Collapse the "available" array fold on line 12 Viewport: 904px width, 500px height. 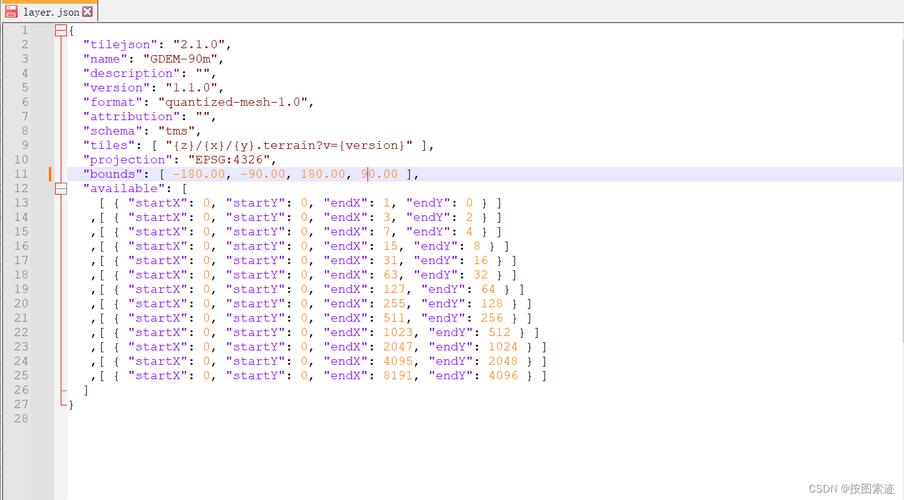[61, 189]
